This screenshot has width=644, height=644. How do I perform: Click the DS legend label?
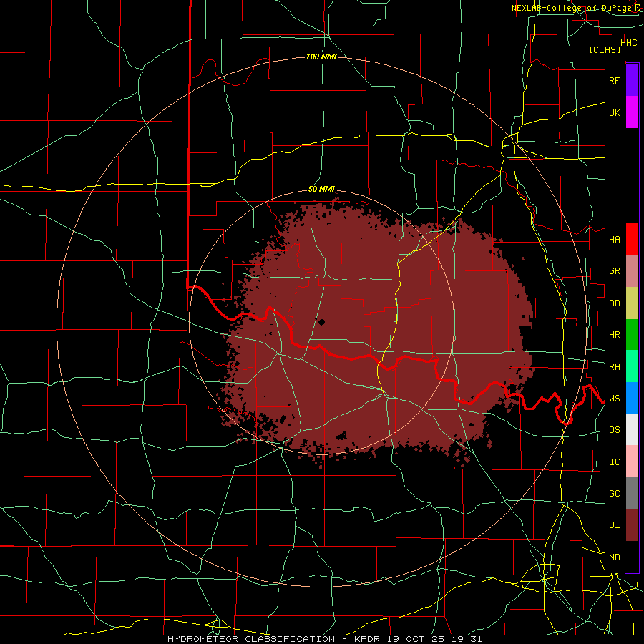(614, 430)
